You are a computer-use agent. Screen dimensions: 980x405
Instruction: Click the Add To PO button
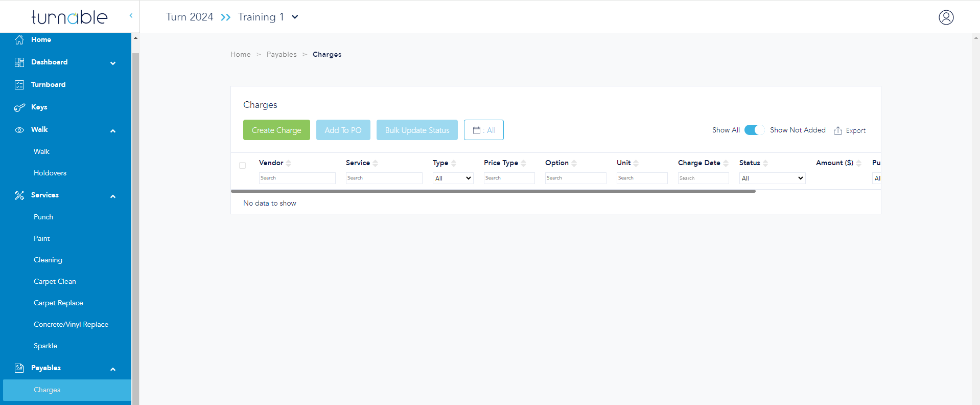(x=343, y=130)
